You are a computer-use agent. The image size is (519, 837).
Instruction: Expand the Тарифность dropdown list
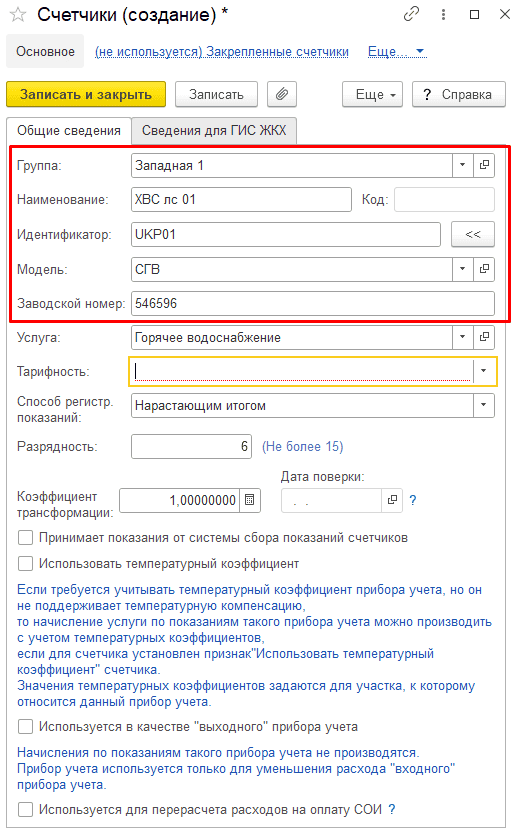point(483,371)
